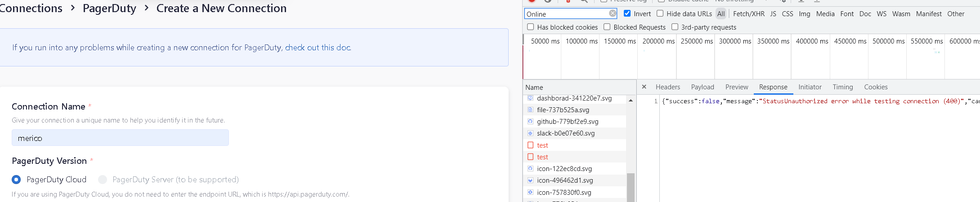Click the 300000 ms timeline marker
The height and width of the screenshot is (202, 980).
point(735,41)
